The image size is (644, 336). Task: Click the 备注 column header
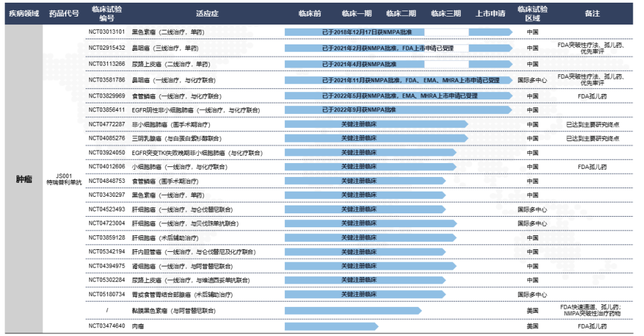coord(592,13)
